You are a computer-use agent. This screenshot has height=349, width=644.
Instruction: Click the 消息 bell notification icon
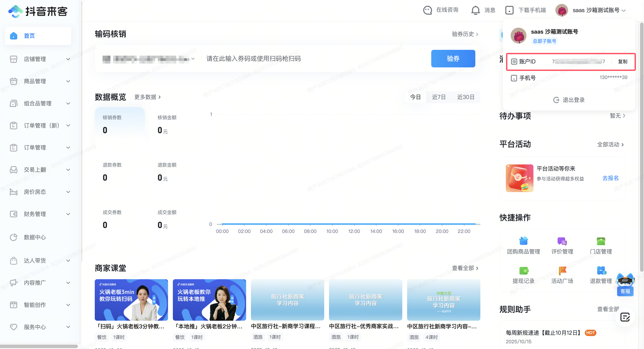[475, 10]
